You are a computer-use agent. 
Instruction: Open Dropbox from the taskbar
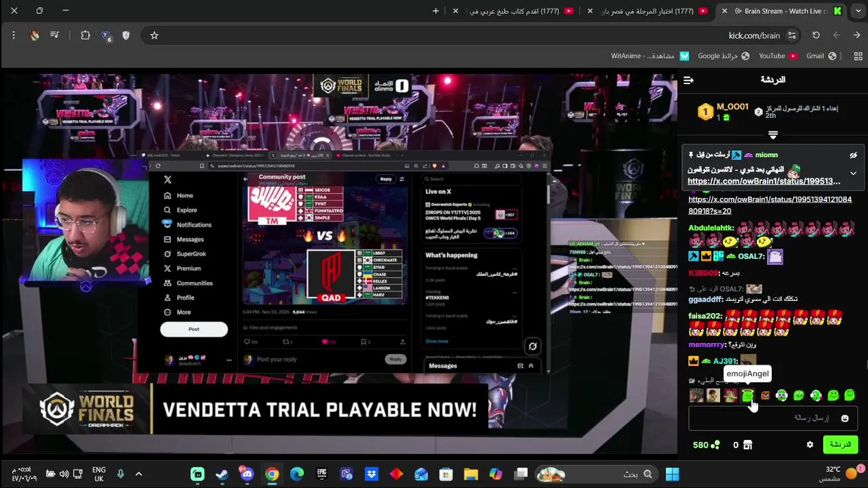(x=372, y=474)
